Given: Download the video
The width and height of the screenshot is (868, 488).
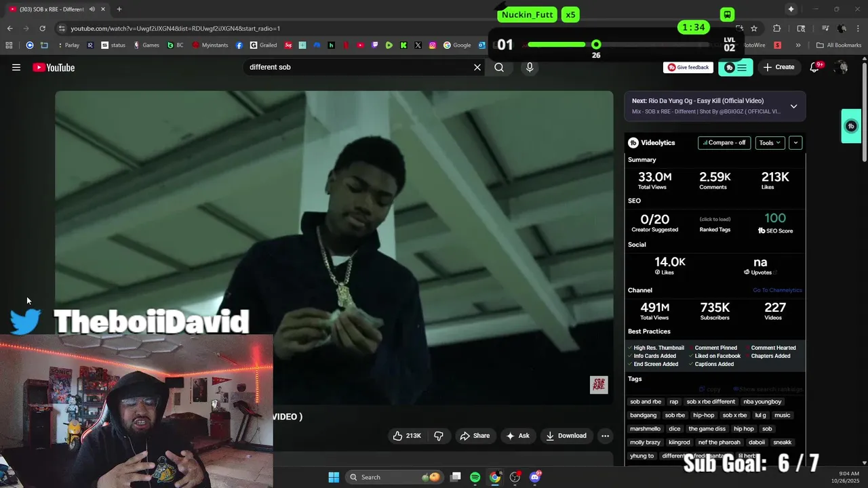Looking at the screenshot, I should tap(566, 436).
